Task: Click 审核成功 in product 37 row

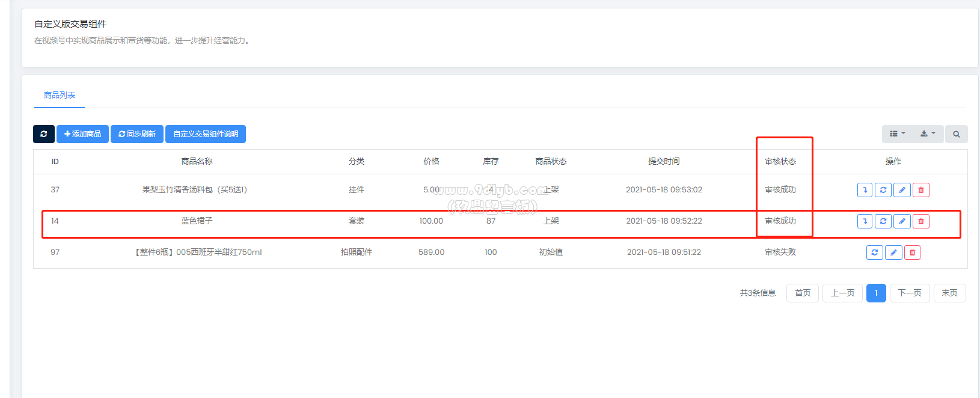Action: coord(780,189)
